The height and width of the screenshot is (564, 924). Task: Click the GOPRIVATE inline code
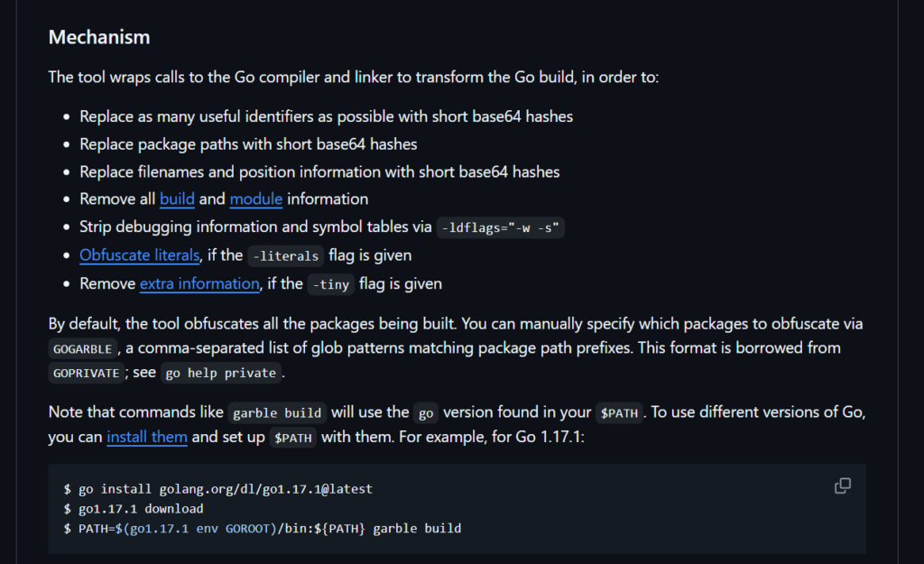[85, 373]
